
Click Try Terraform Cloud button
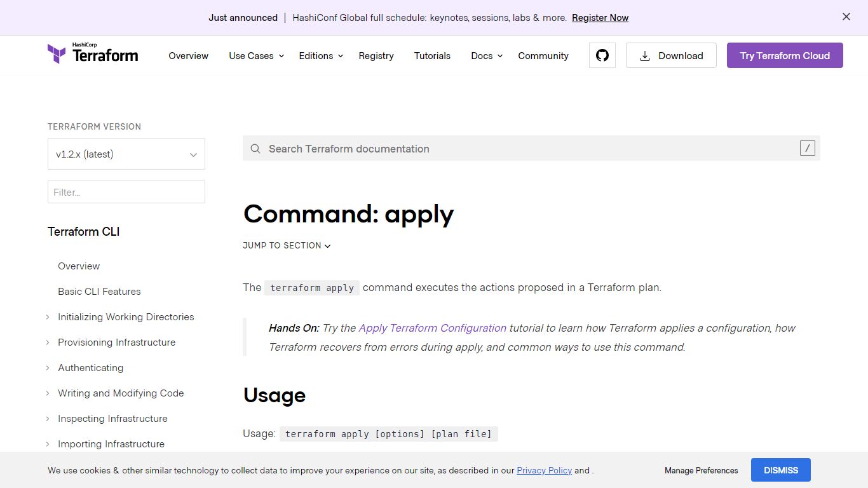click(x=785, y=55)
